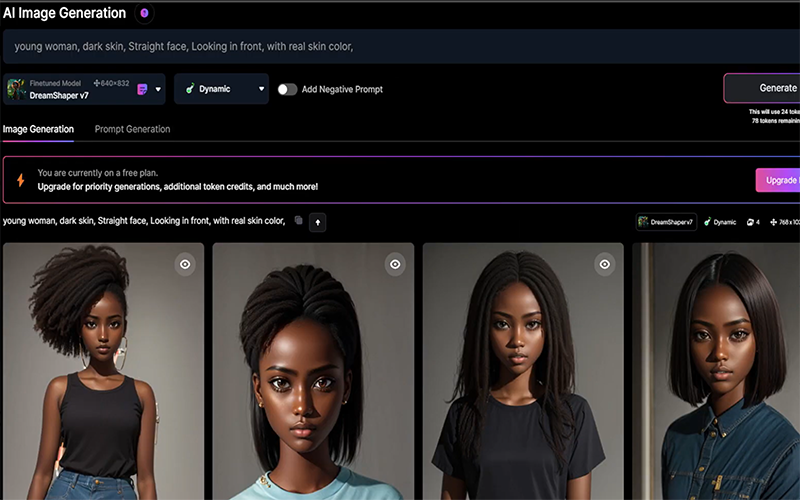The image size is (800, 500).
Task: Click the green guitar icon in Dynamic dropdown
Action: (190, 89)
